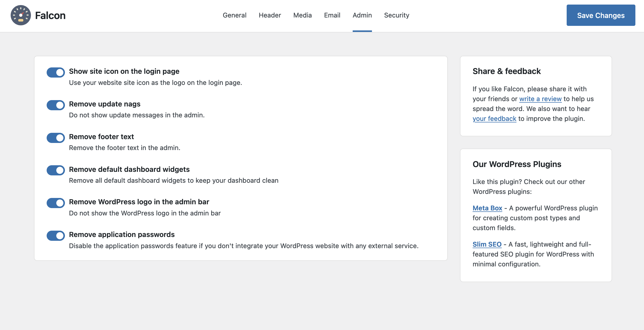Switch off Remove WordPress logo toggle
The width and height of the screenshot is (644, 330).
coord(56,203)
